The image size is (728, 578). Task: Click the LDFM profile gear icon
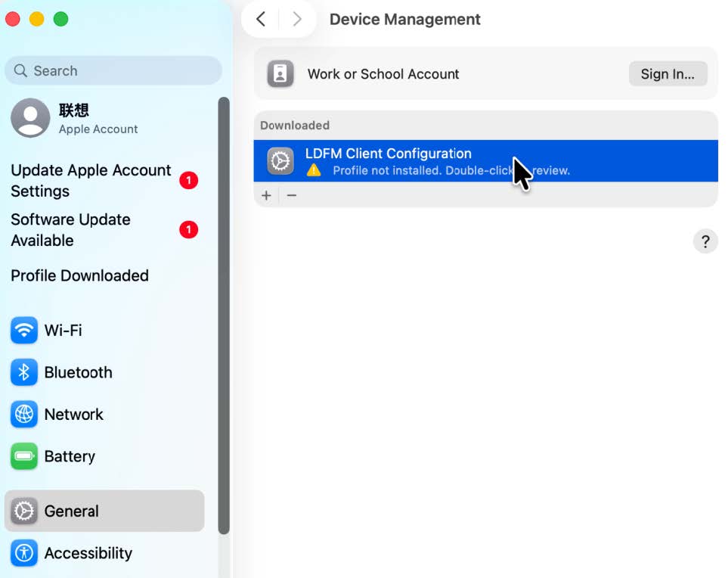(x=280, y=160)
